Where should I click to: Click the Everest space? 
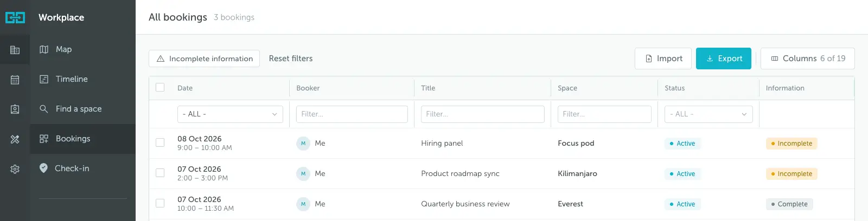pyautogui.click(x=571, y=204)
